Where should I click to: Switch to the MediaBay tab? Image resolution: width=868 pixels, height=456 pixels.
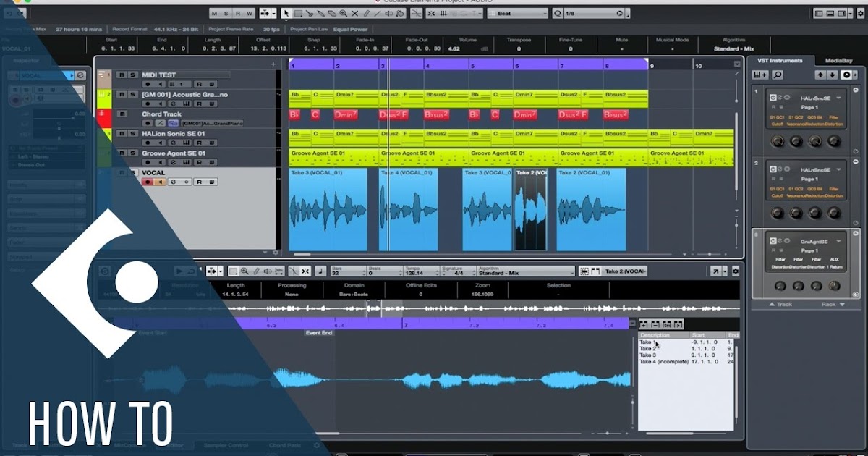(x=838, y=61)
